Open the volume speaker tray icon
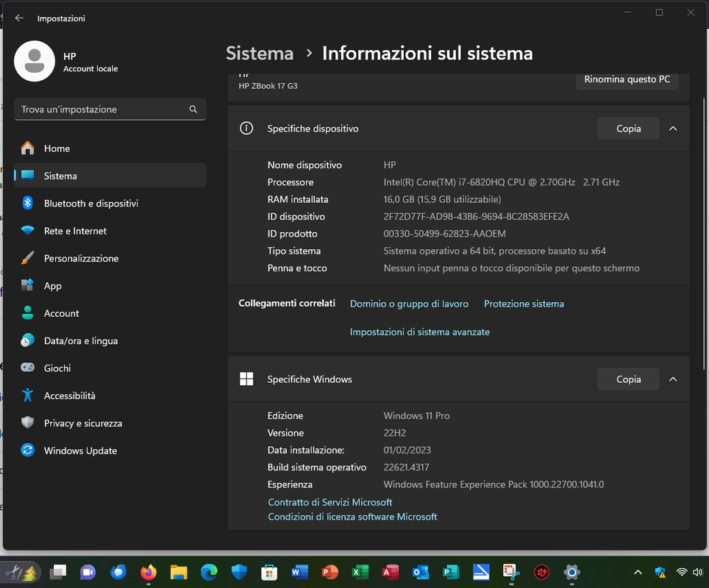The width and height of the screenshot is (709, 588). click(698, 573)
